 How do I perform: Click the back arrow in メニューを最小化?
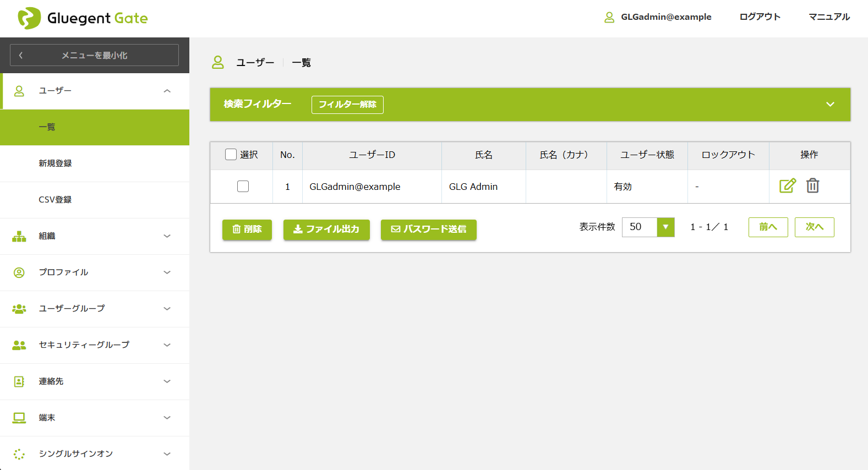21,55
